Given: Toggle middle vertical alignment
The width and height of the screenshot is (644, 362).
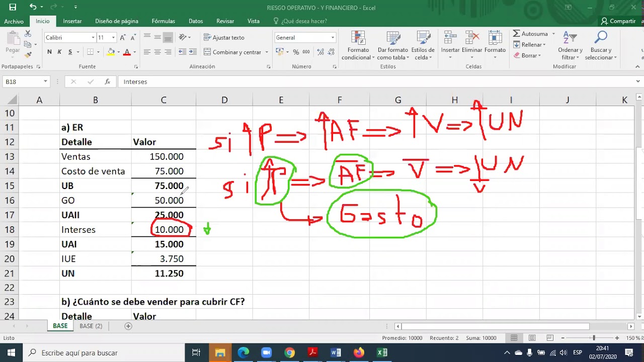Looking at the screenshot, I should click(x=157, y=37).
